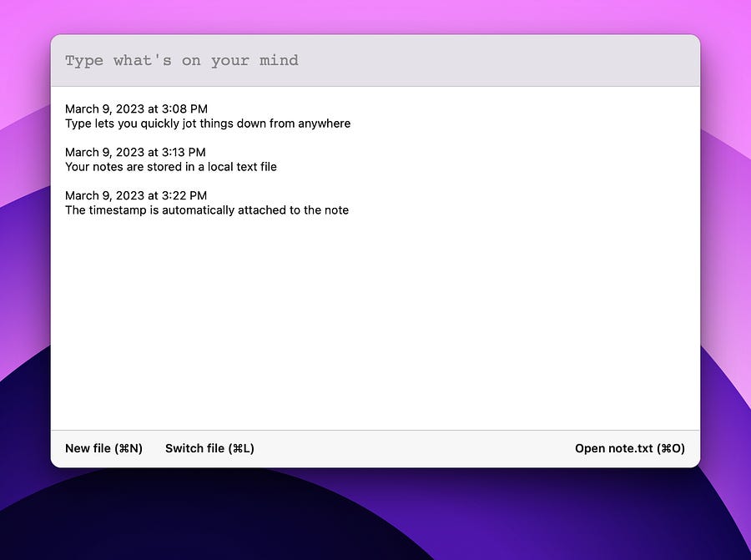Select the timestamp March 9, 2023 at 3:13 PM

135,153
